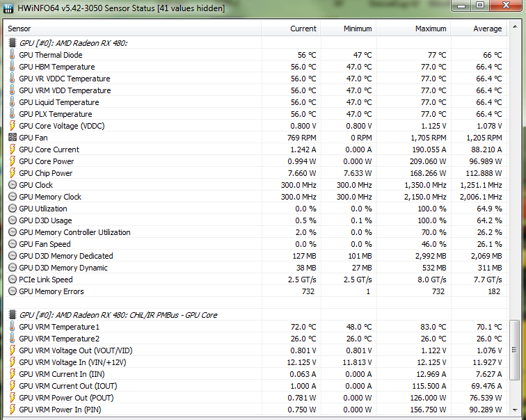526x420 pixels.
Task: Click the gauge icon beside GPU D3D Usage
Action: 13,220
